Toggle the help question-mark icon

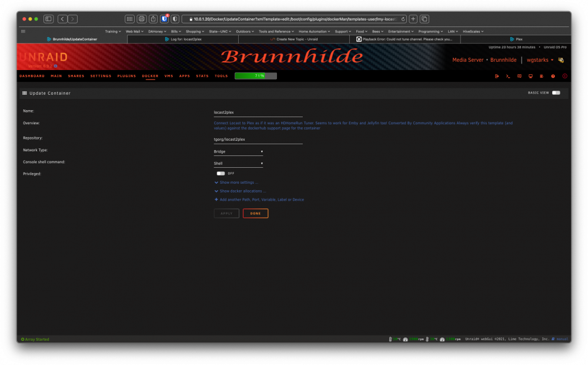pos(553,76)
